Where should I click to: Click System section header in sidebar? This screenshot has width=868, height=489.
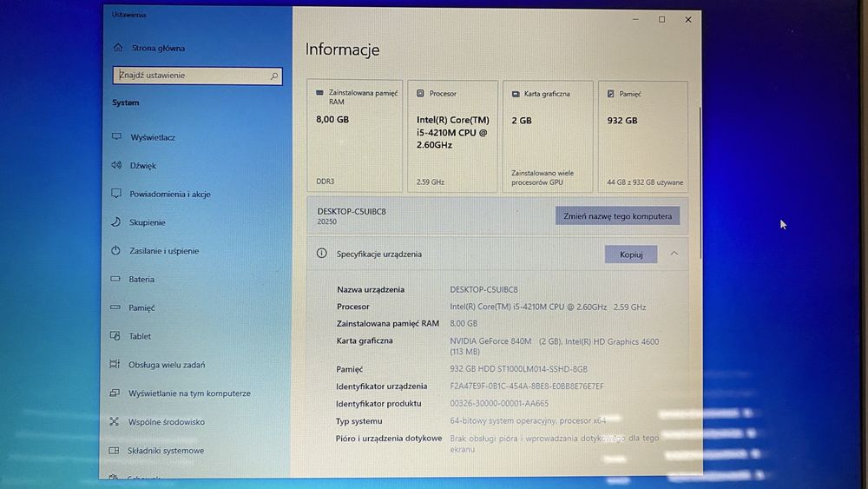126,103
